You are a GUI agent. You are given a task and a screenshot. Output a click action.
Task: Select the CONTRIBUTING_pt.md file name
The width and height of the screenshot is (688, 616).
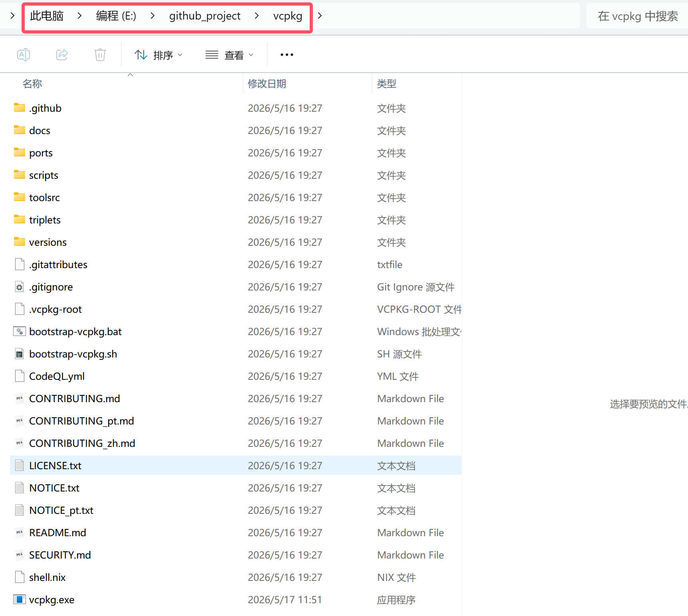tap(81, 421)
